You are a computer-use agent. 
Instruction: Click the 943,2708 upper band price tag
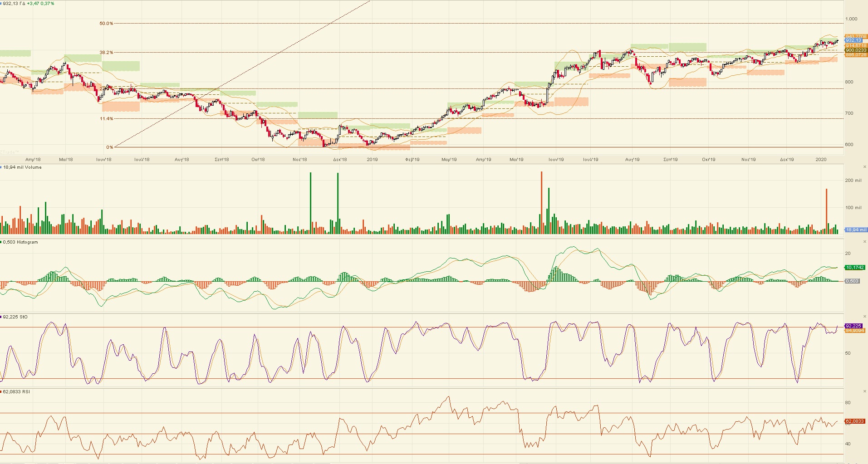[x=855, y=37]
